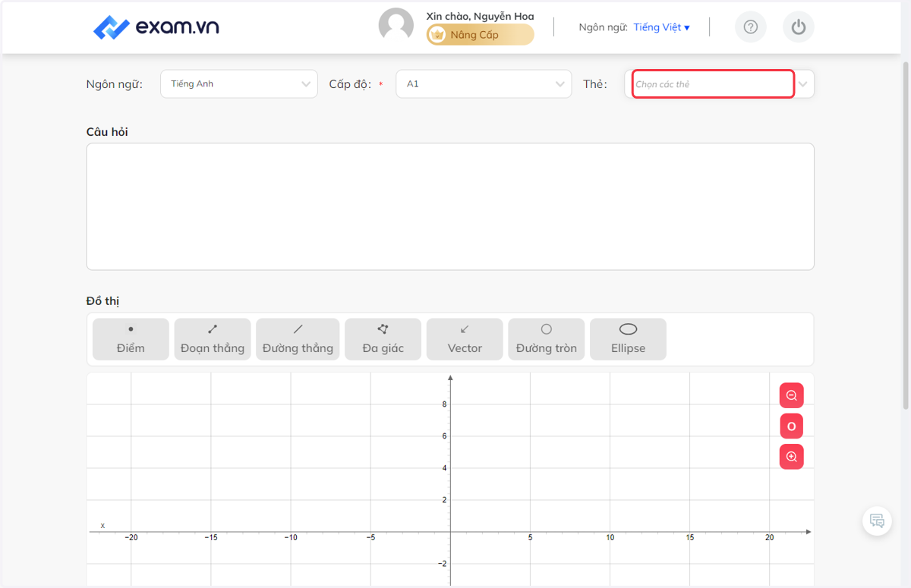This screenshot has height=588, width=911.
Task: Click the Nâng Cấp upgrade button
Action: pyautogui.click(x=480, y=35)
